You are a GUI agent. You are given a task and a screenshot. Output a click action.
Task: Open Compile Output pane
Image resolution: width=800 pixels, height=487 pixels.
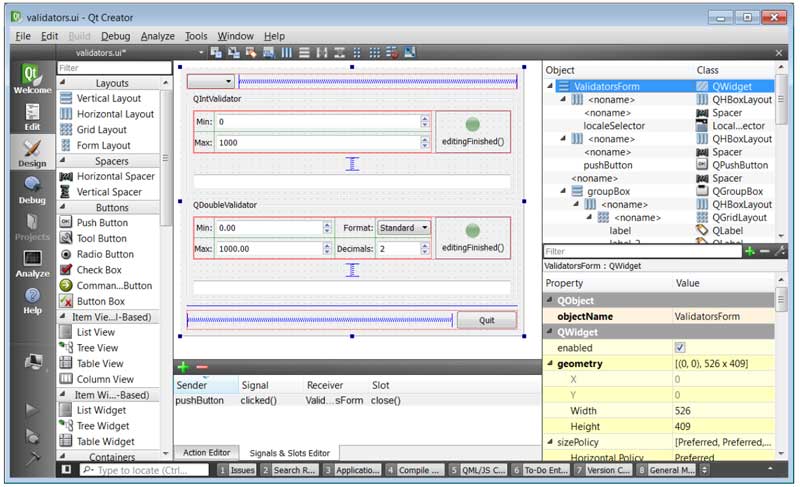coord(414,470)
